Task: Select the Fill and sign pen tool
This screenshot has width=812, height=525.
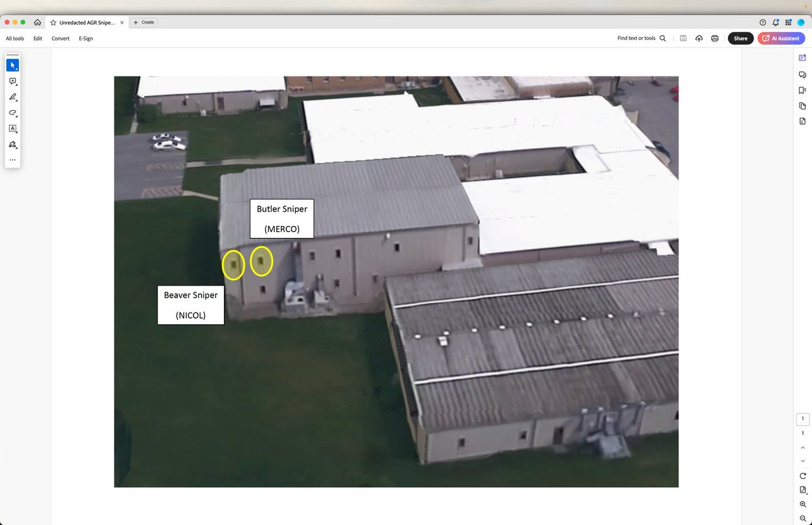Action: [x=13, y=145]
